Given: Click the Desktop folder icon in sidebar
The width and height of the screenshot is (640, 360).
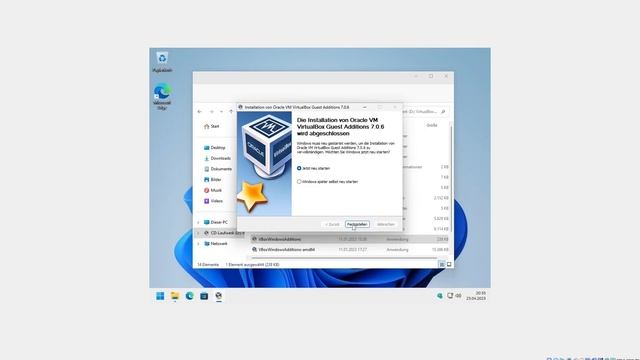Looking at the screenshot, I should (x=207, y=148).
